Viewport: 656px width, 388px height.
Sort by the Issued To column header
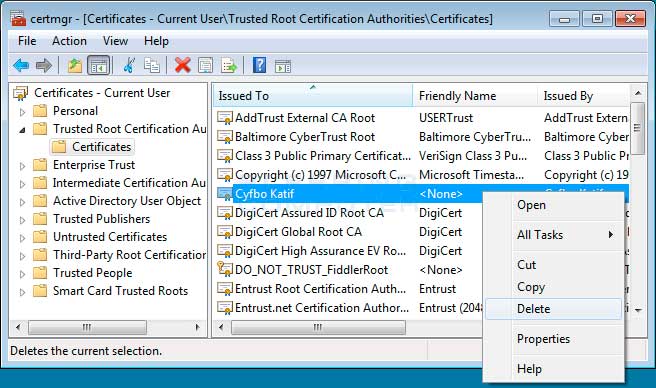313,96
